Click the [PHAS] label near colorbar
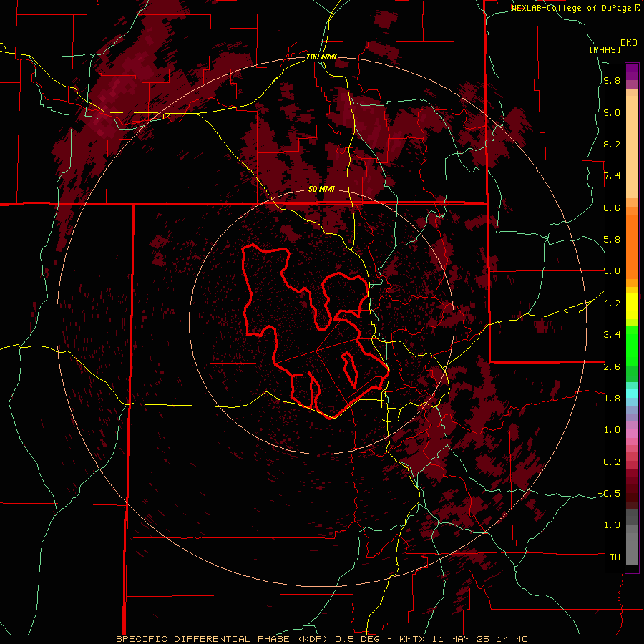644x644 pixels. [x=605, y=49]
